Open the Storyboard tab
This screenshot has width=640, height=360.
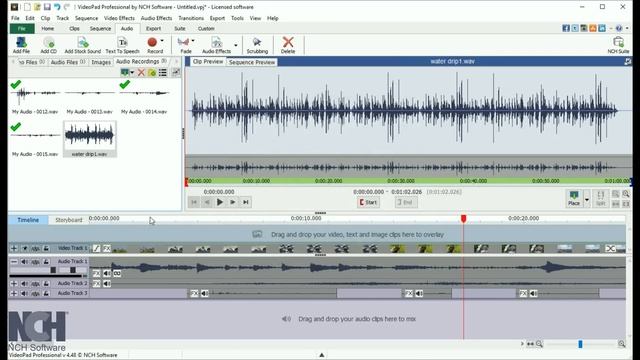click(69, 220)
